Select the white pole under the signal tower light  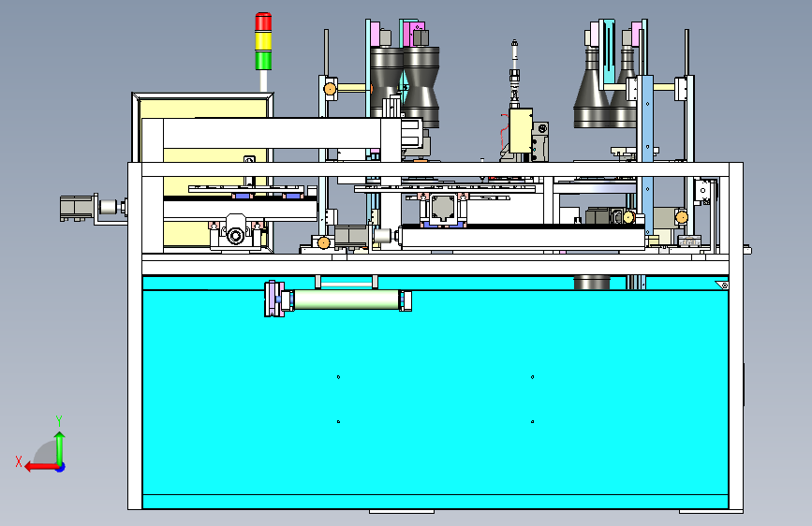coord(263,81)
